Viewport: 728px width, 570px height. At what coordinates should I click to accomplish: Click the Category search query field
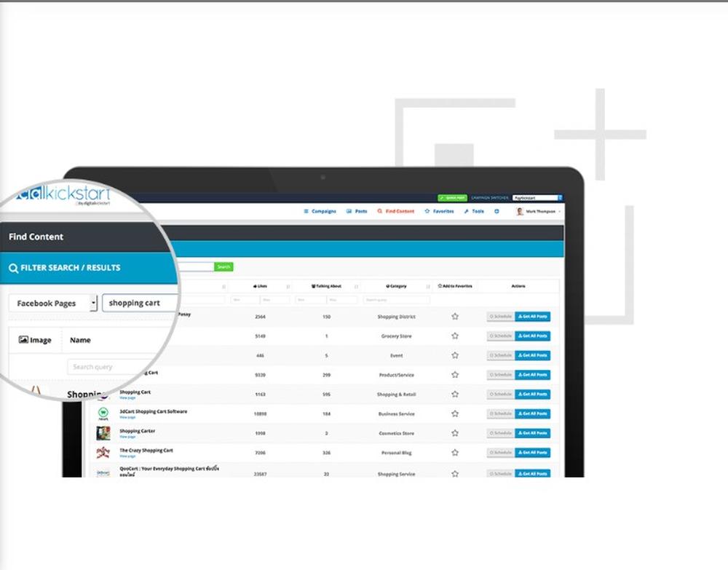[397, 300]
